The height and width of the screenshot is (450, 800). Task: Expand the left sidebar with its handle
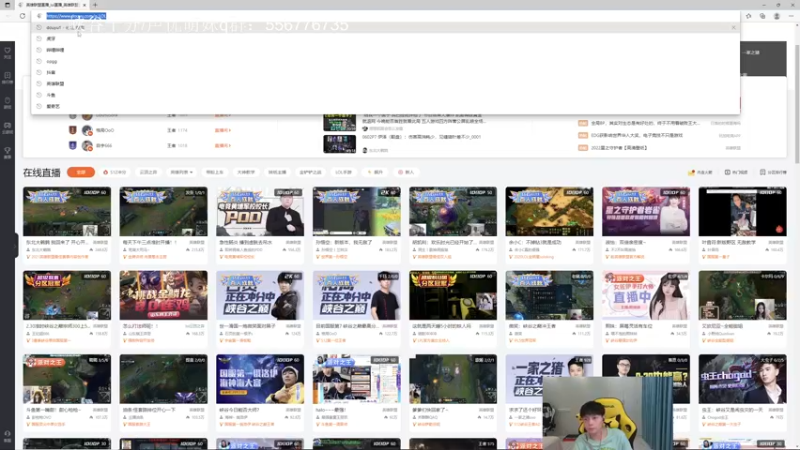[16, 245]
